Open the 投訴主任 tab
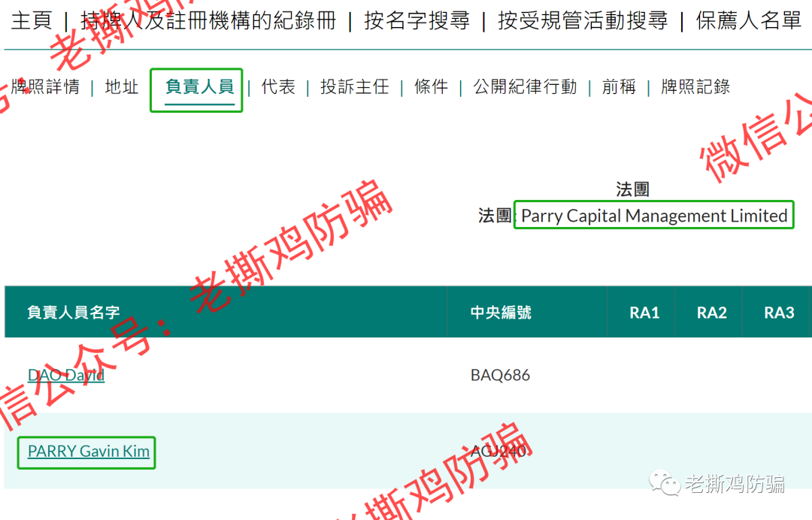 coord(355,86)
